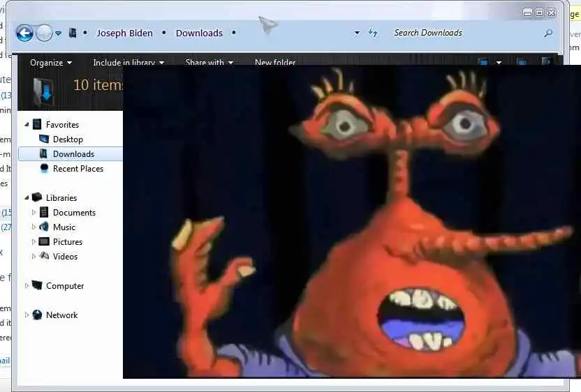Screen dimensions: 581x392
Task: Click the Downloads icon in sidebar
Action: pyautogui.click(x=44, y=153)
